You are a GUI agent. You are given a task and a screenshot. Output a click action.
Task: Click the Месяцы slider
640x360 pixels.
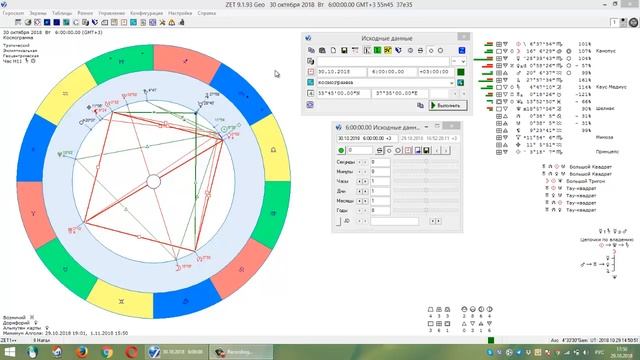[426, 201]
